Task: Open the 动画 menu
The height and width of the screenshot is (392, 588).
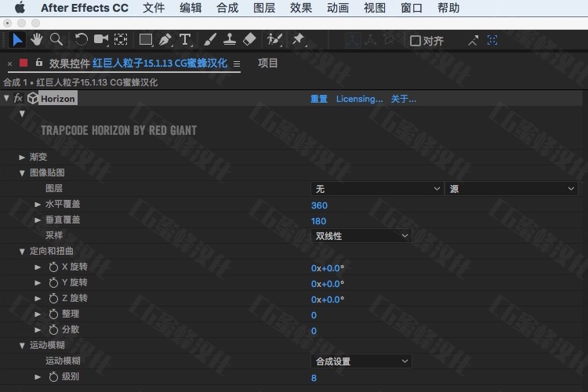Action: 338,8
